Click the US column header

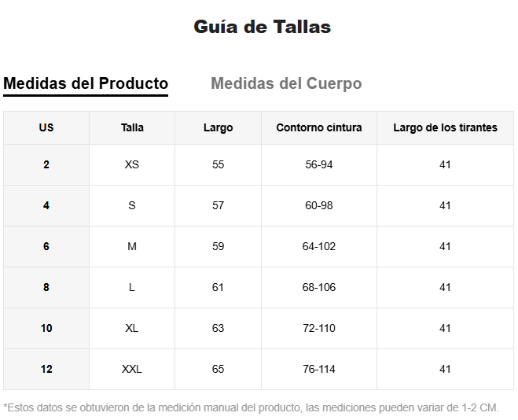coord(46,127)
